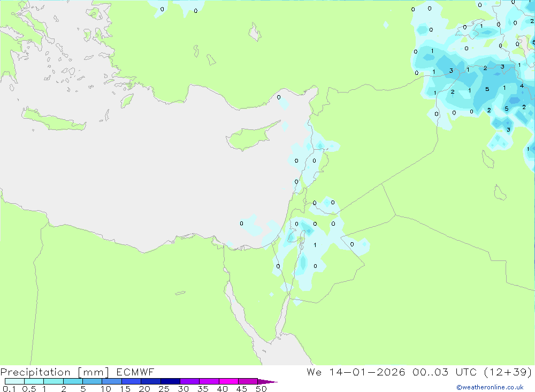Screen dimensions: 535x392
Task: Click the "Precipitation [mm]" title text
Action: pos(55,372)
